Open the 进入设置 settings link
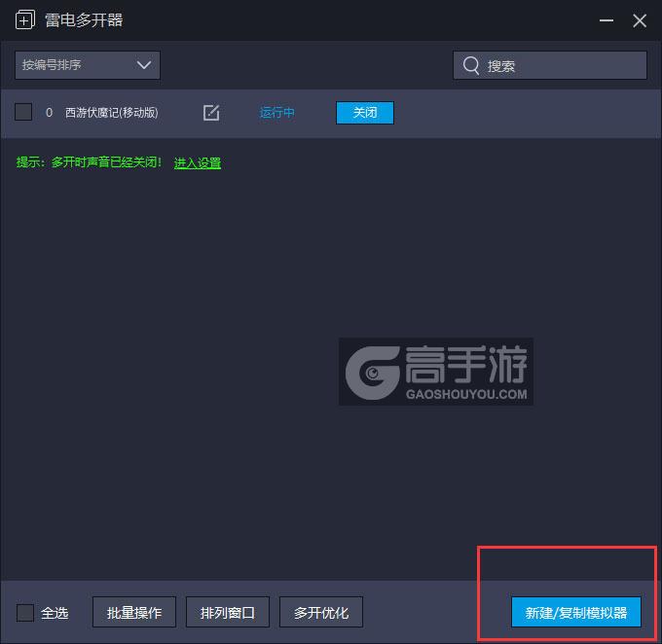Viewport: 662px width, 644px height. pyautogui.click(x=198, y=162)
